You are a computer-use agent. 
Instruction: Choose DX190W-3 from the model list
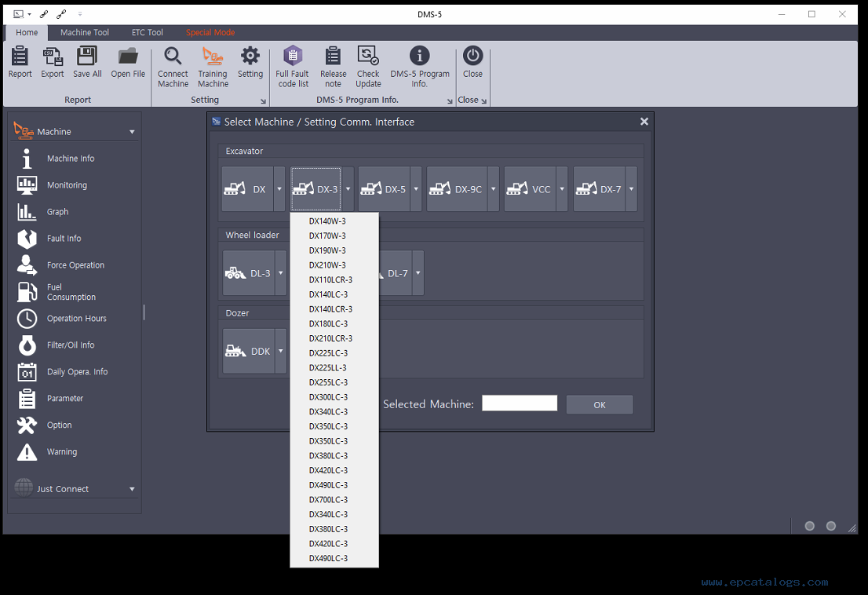(334, 250)
